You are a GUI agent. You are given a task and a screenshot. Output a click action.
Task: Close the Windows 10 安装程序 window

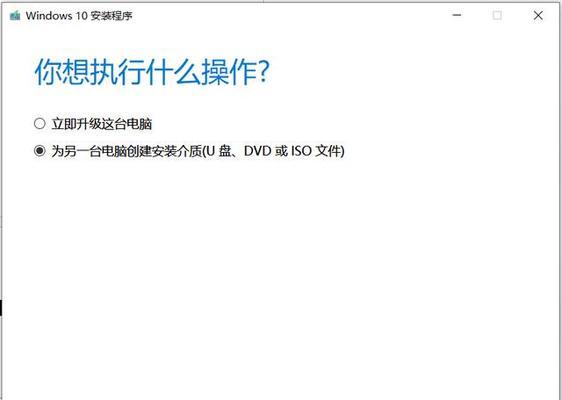click(x=538, y=15)
